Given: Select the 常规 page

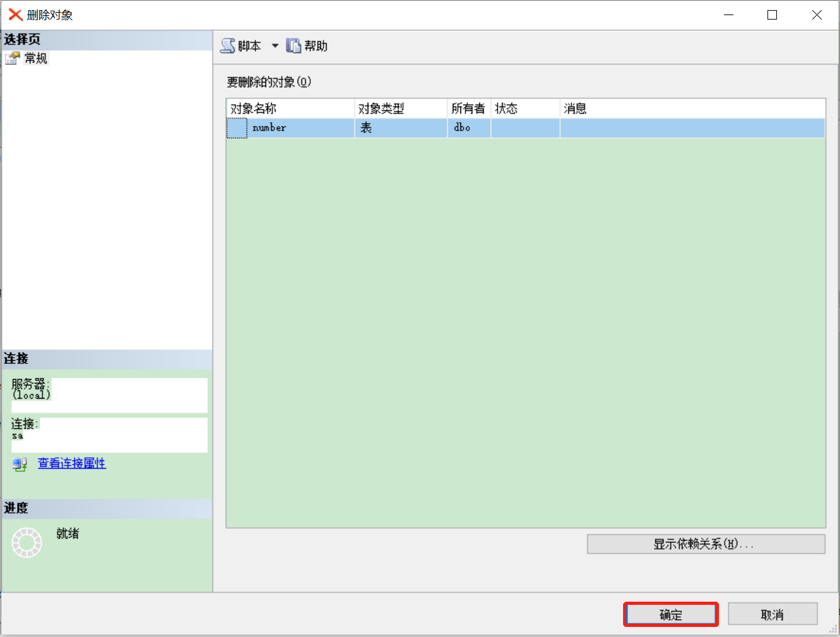Looking at the screenshot, I should click(x=36, y=59).
